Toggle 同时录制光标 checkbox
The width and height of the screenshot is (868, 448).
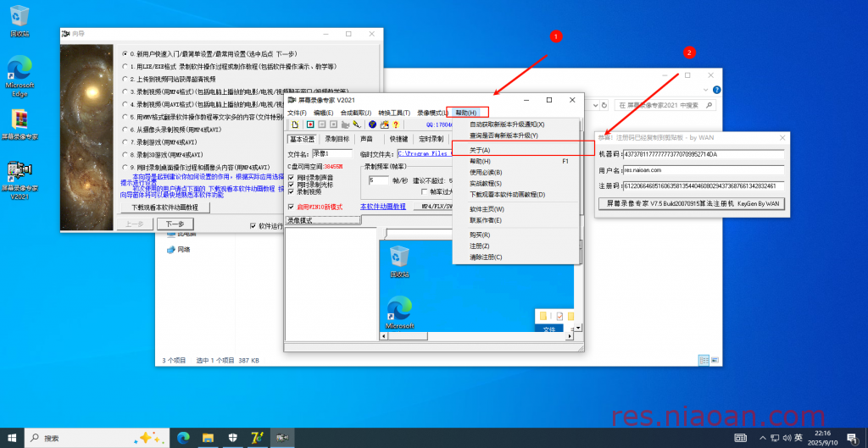tap(292, 184)
